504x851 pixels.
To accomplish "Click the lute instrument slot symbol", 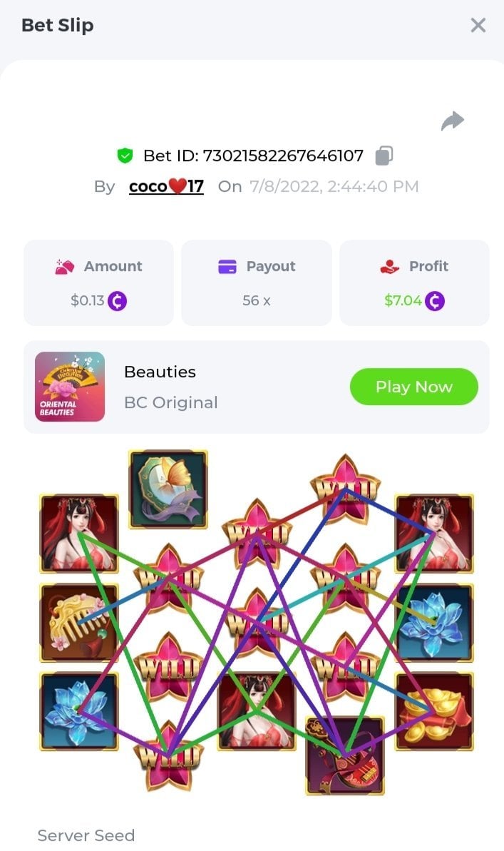I will (345, 755).
